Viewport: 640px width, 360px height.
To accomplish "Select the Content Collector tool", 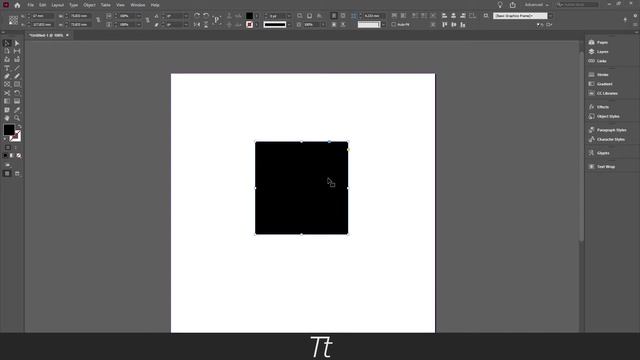I will (x=7, y=60).
